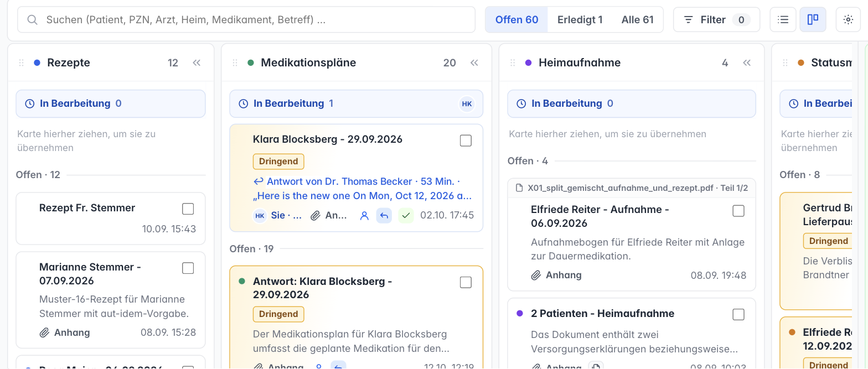Click the reply icon on in-progress Klara Blocksberg card
This screenshot has width=868, height=369.
click(384, 216)
